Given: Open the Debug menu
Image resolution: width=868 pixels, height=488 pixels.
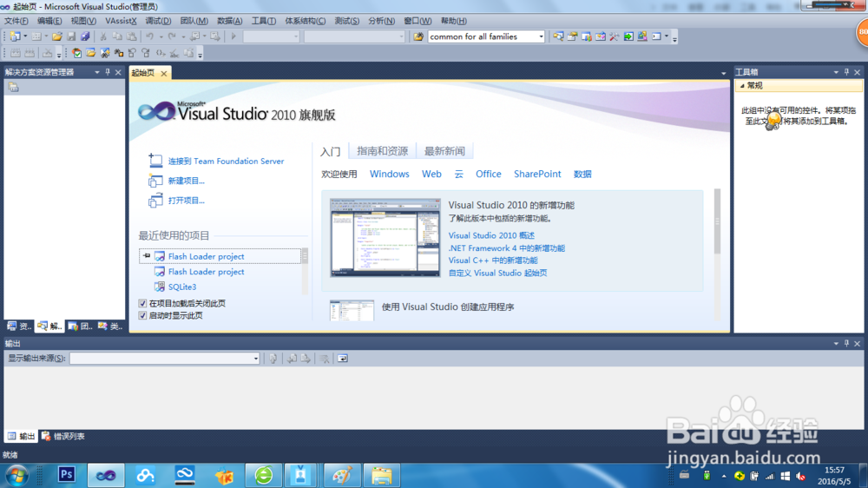Looking at the screenshot, I should click(x=158, y=21).
